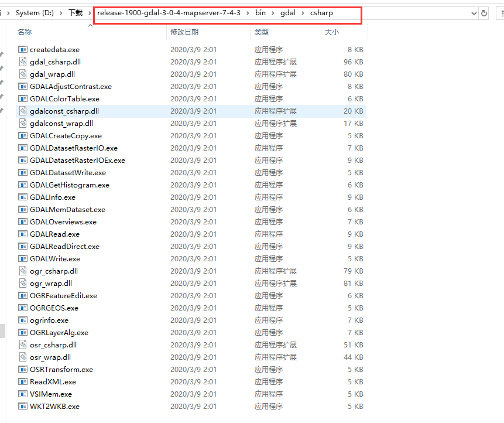Expand the chevron after 下载
This screenshot has width=504, height=423.
tap(90, 13)
